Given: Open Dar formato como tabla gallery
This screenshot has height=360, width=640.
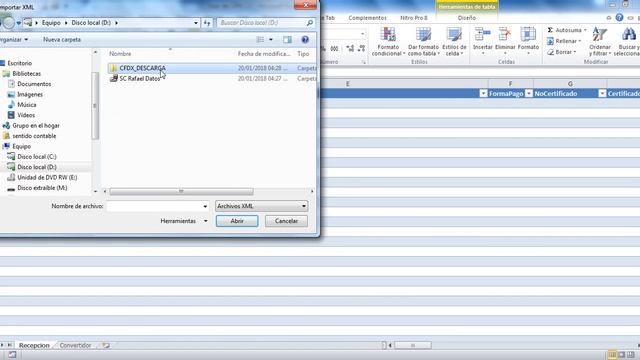Looking at the screenshot, I should tap(423, 42).
